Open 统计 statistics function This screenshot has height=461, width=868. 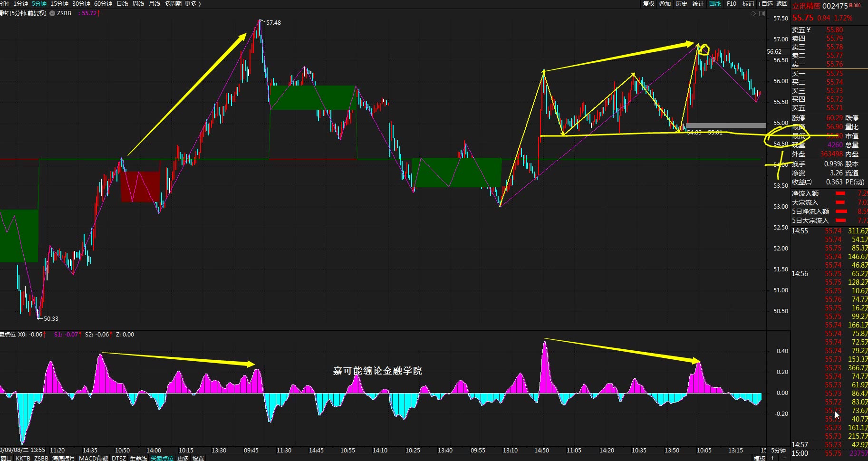tap(698, 3)
